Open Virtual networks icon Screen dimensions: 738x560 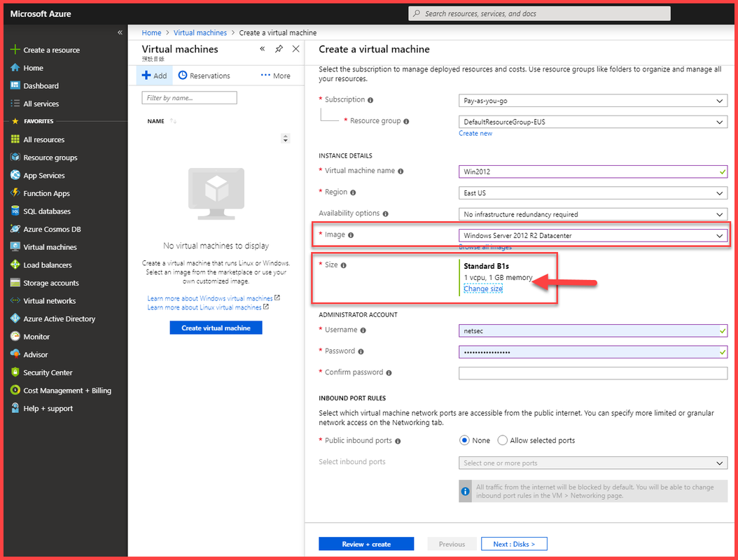click(x=15, y=300)
